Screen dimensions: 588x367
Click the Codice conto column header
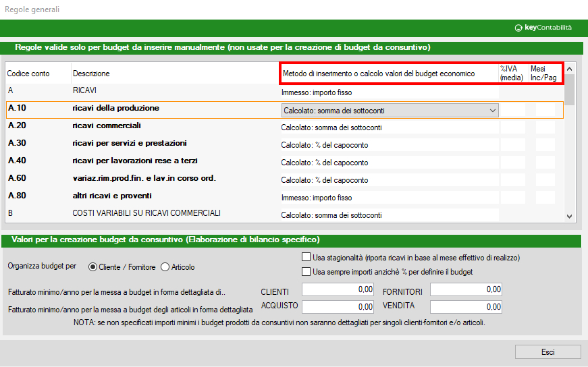(28, 74)
